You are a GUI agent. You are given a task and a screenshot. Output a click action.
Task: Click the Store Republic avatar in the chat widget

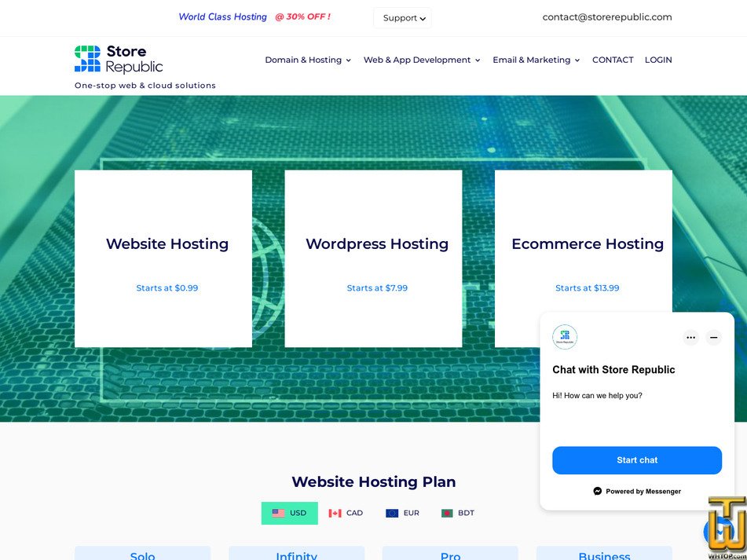(x=565, y=337)
